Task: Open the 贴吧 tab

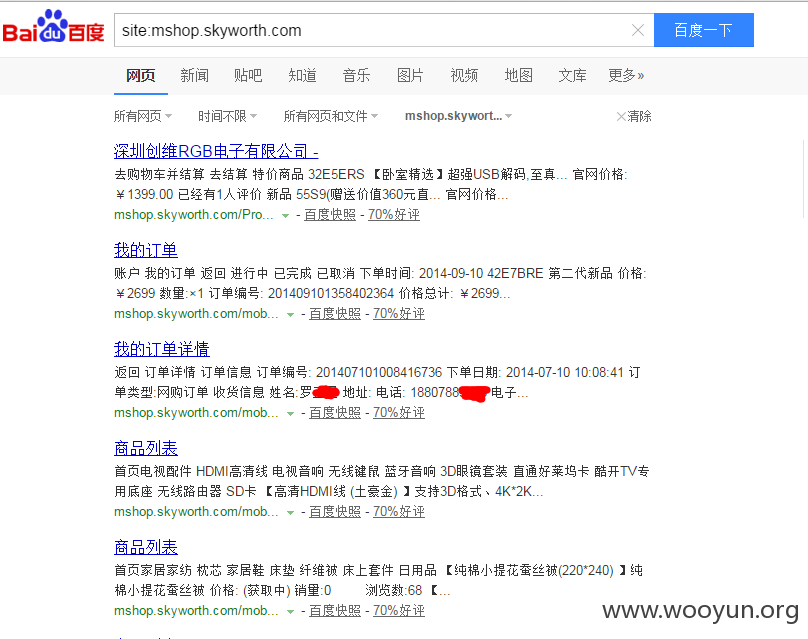Action: click(248, 76)
